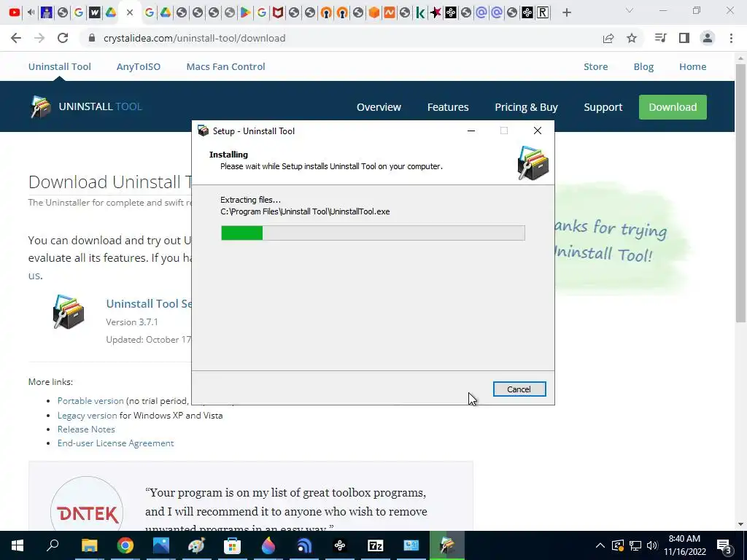Click the Share this page icon
Viewport: 747px width, 560px height.
(608, 38)
